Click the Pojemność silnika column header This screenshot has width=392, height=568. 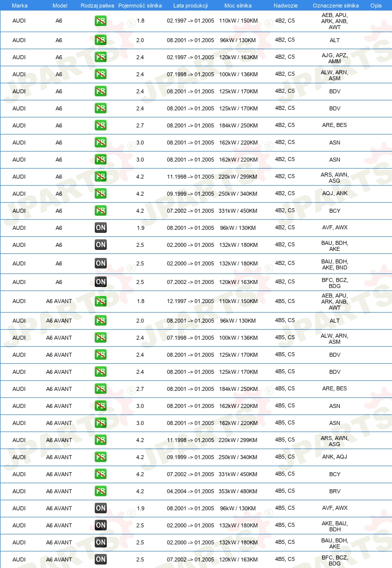point(140,6)
